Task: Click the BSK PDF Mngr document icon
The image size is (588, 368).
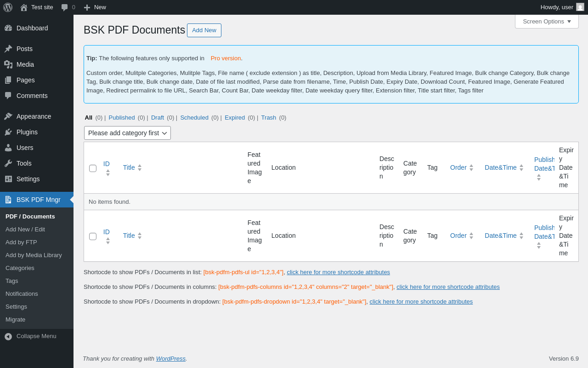Action: [8, 200]
